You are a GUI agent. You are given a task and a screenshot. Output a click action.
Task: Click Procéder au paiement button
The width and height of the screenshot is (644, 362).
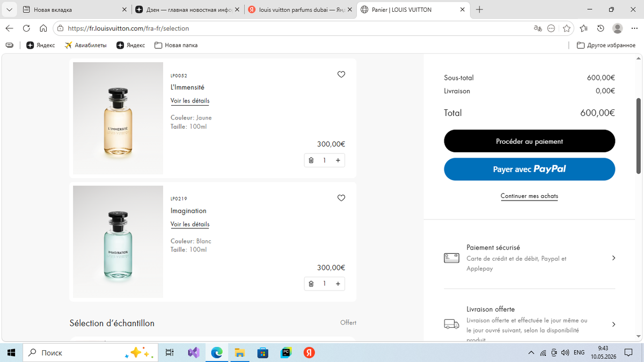[529, 141]
